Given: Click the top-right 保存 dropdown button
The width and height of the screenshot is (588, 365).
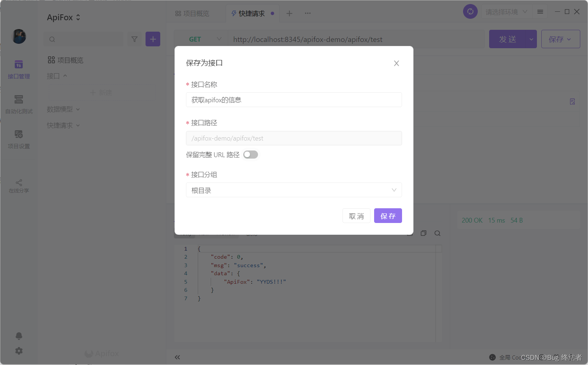Looking at the screenshot, I should tap(560, 39).
